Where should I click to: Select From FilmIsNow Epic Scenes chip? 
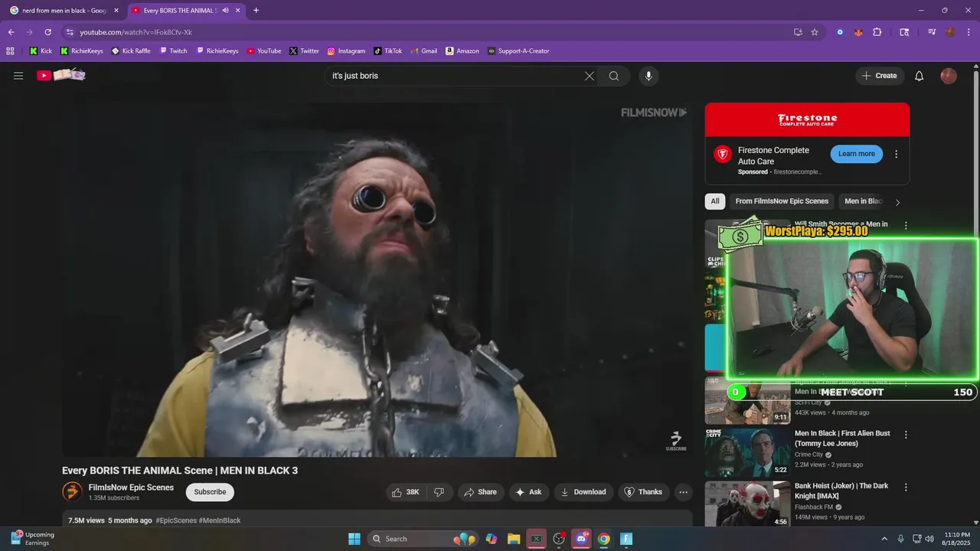click(782, 201)
